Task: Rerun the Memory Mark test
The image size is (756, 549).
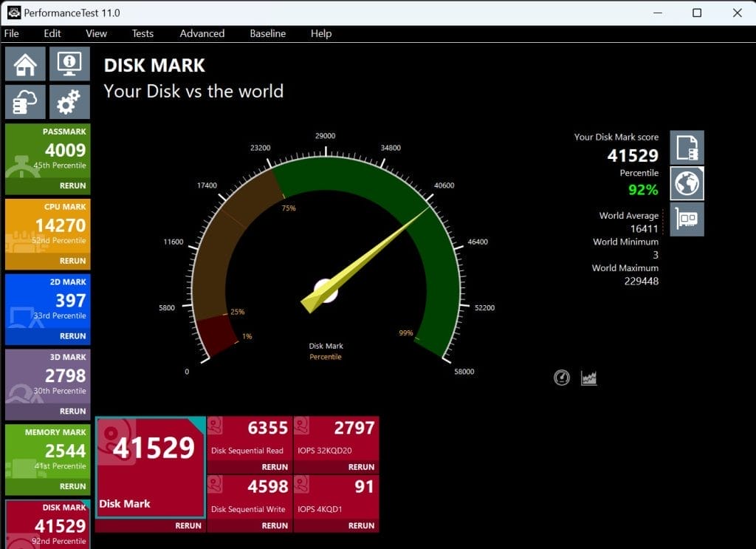Action: pos(73,487)
